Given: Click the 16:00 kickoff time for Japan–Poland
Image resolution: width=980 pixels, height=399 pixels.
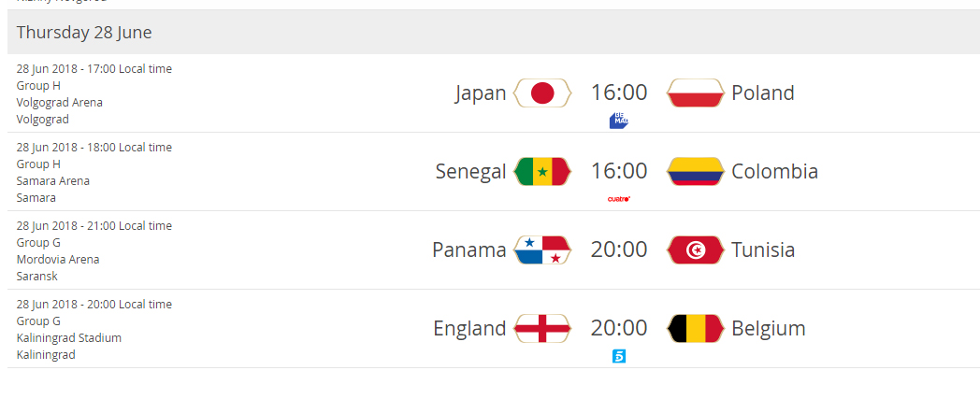Looking at the screenshot, I should [x=619, y=93].
